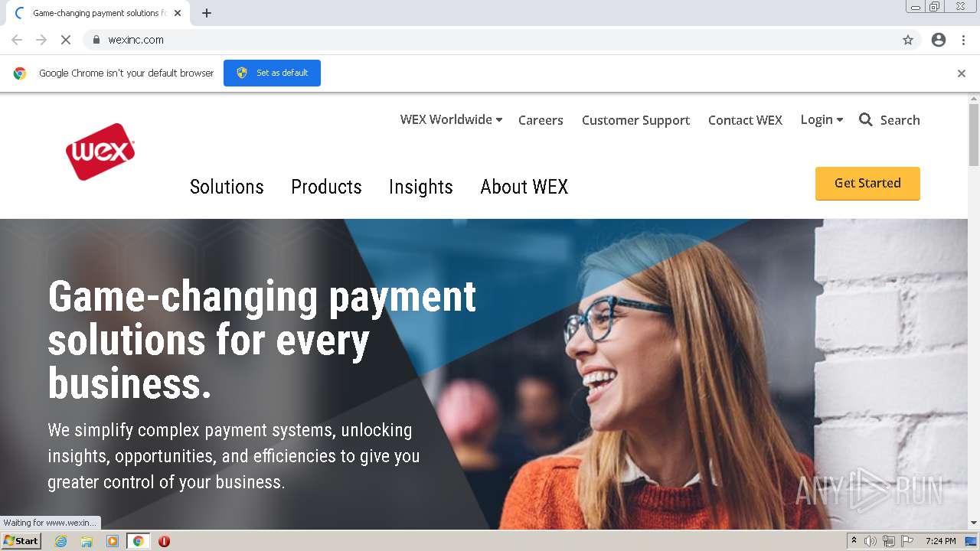Screen dimensions: 980x551
Task: Dismiss the default browser notification bar
Action: [x=962, y=73]
